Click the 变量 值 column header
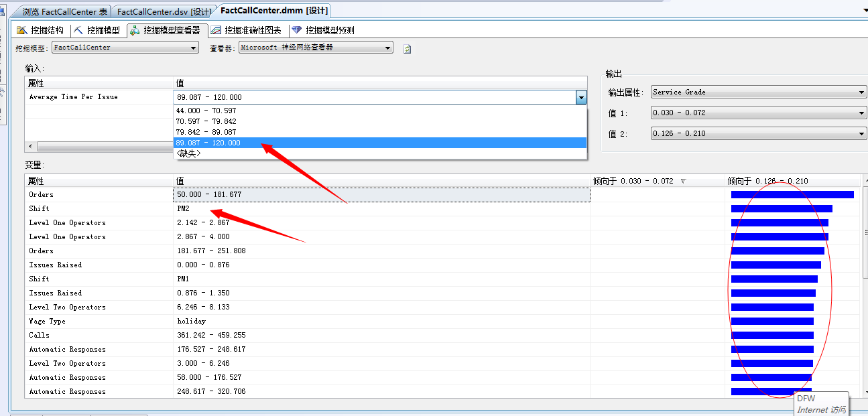 [381, 181]
